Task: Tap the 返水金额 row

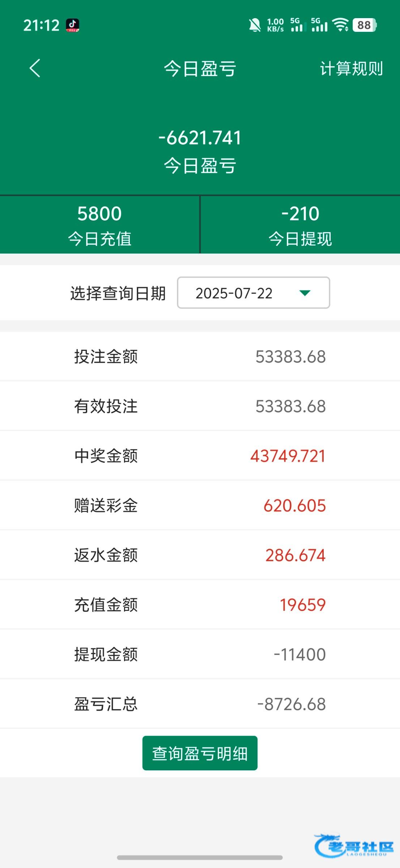Action: pos(200,555)
